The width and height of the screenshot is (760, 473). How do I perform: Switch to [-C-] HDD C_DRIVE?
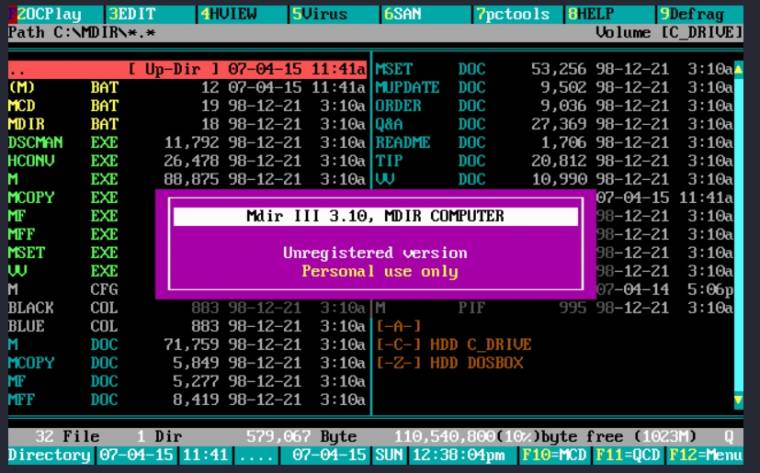(x=454, y=344)
